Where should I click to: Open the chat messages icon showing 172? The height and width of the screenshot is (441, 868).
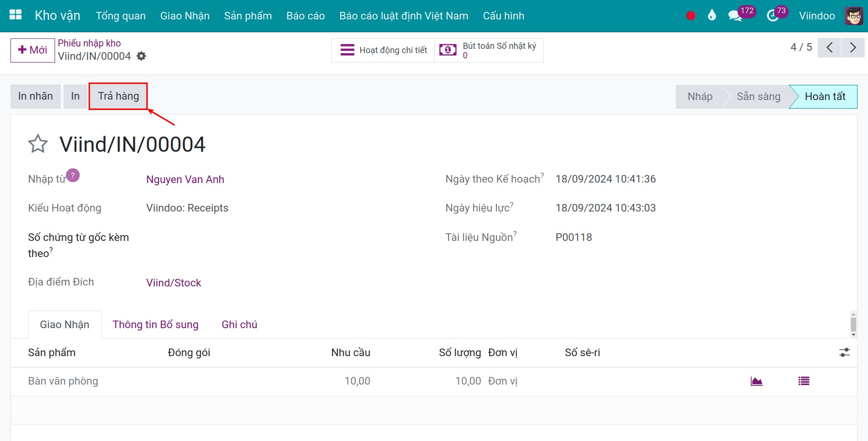735,16
